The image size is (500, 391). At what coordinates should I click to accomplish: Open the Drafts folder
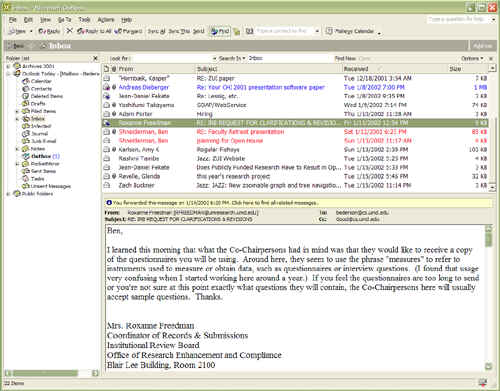[x=38, y=104]
